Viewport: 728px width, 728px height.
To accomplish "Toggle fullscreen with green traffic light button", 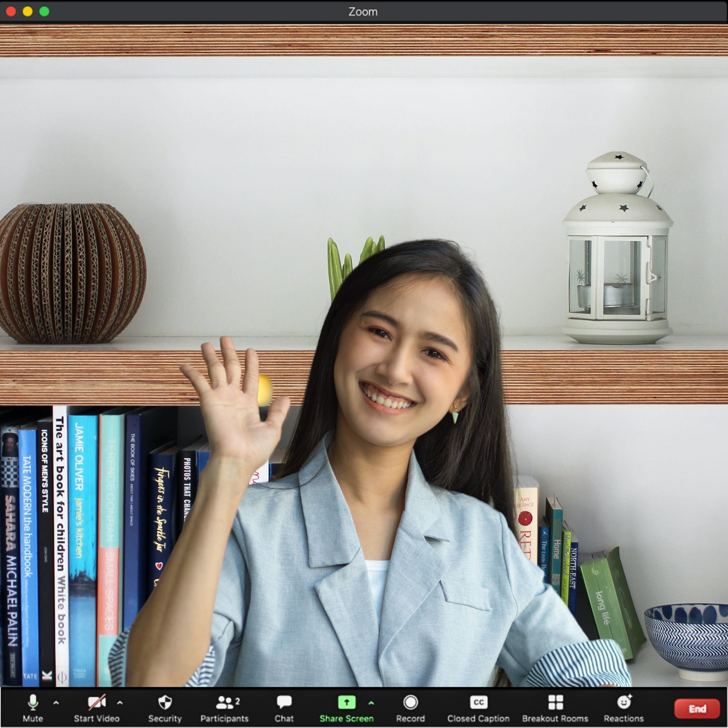I will pyautogui.click(x=44, y=12).
